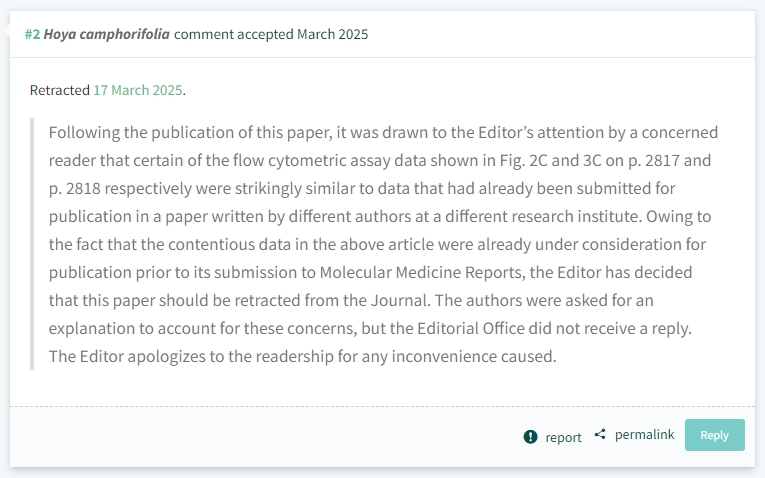Click the word 'Retracted' above the quote
765x478 pixels.
pyautogui.click(x=60, y=90)
